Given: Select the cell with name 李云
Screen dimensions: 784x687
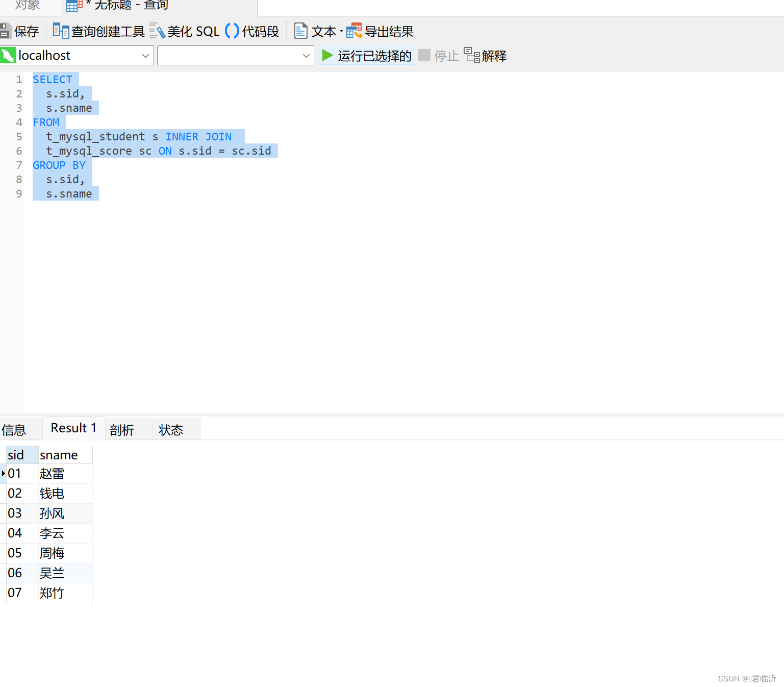Looking at the screenshot, I should click(x=65, y=533).
